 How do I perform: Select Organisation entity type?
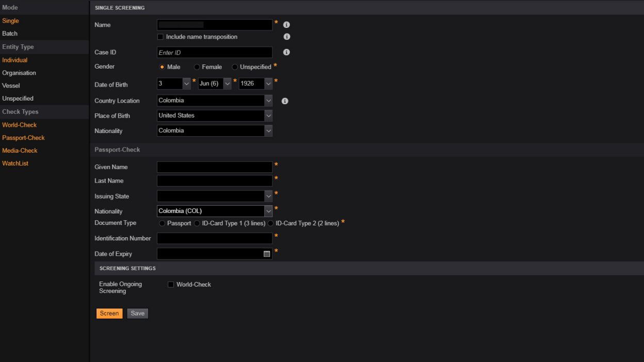click(x=19, y=73)
